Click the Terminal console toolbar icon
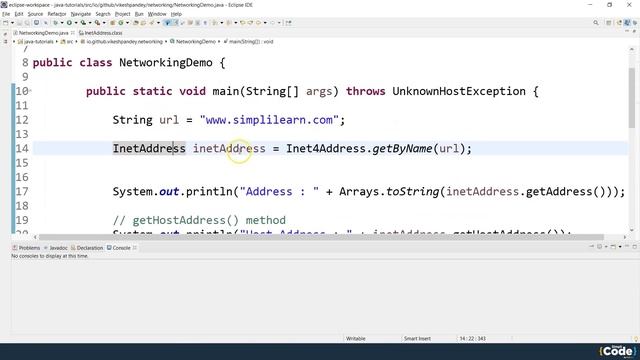Viewport: 640px width, 360px height. (x=36, y=22)
